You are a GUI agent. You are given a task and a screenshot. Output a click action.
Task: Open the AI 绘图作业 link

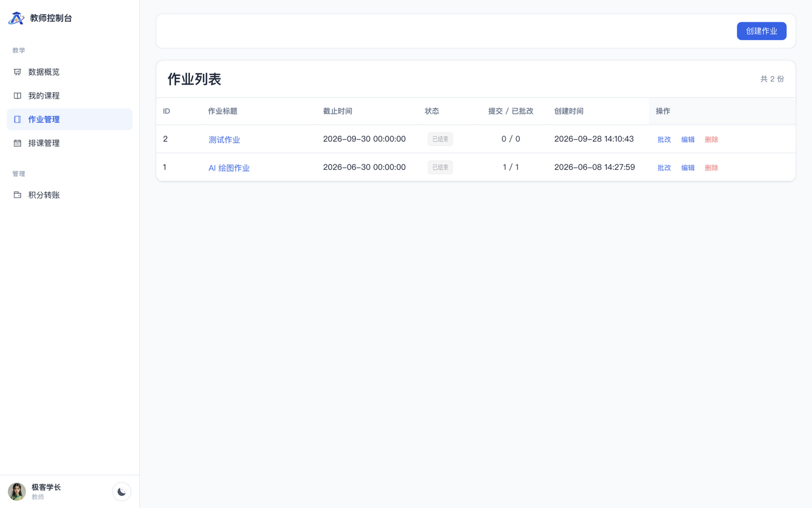click(x=229, y=168)
